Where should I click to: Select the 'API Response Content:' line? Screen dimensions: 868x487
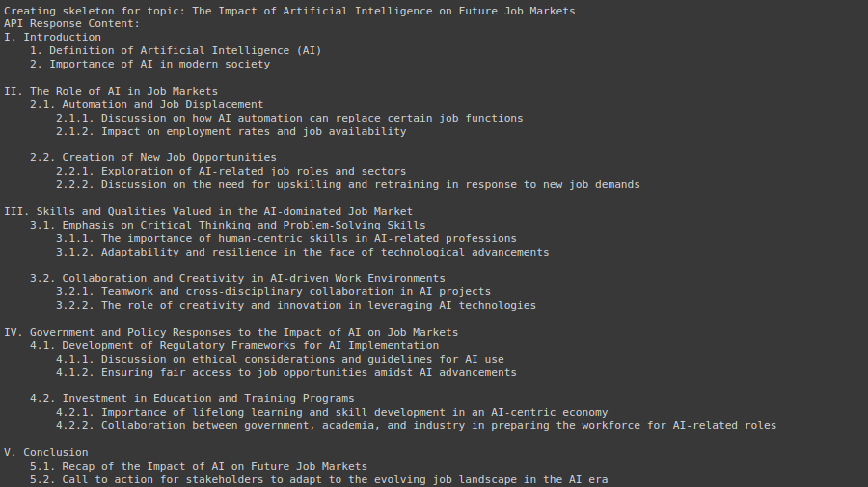point(72,24)
